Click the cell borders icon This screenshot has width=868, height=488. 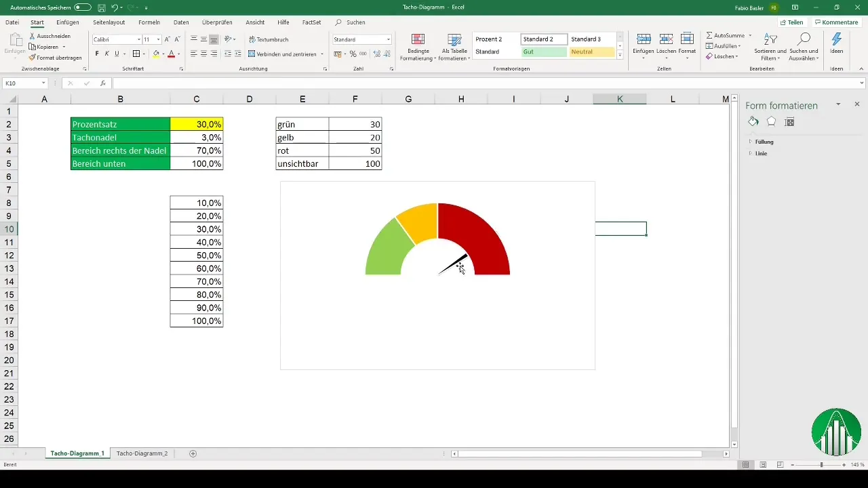136,54
